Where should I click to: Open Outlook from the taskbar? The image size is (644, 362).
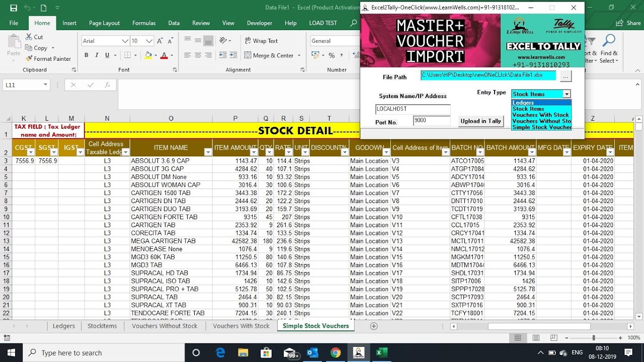click(312, 353)
